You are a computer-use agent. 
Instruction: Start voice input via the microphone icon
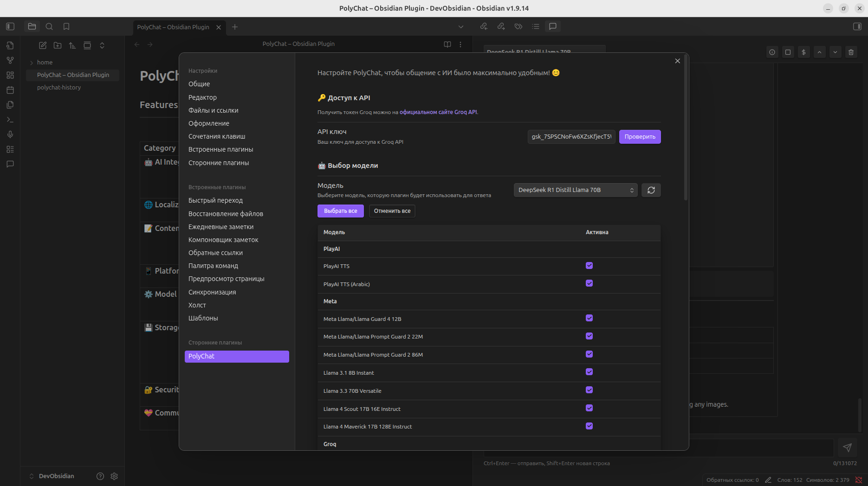pos(10,134)
